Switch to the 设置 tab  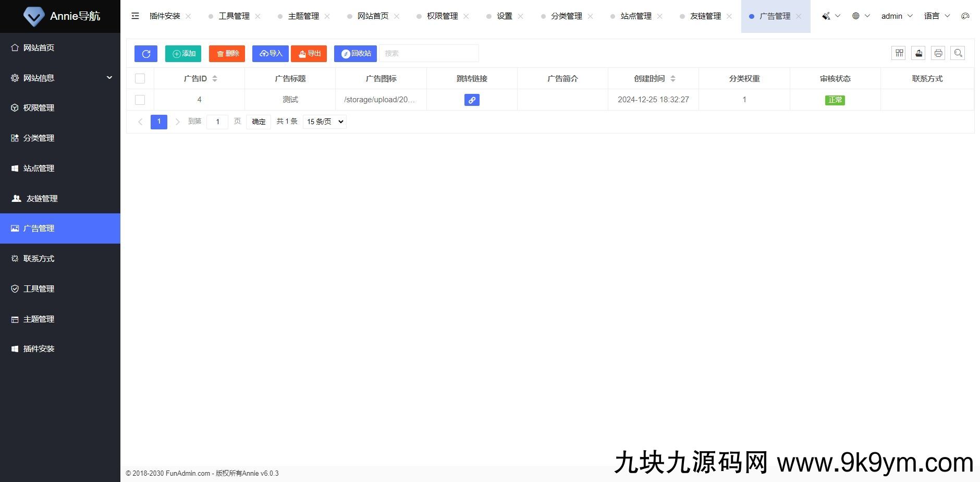click(505, 16)
